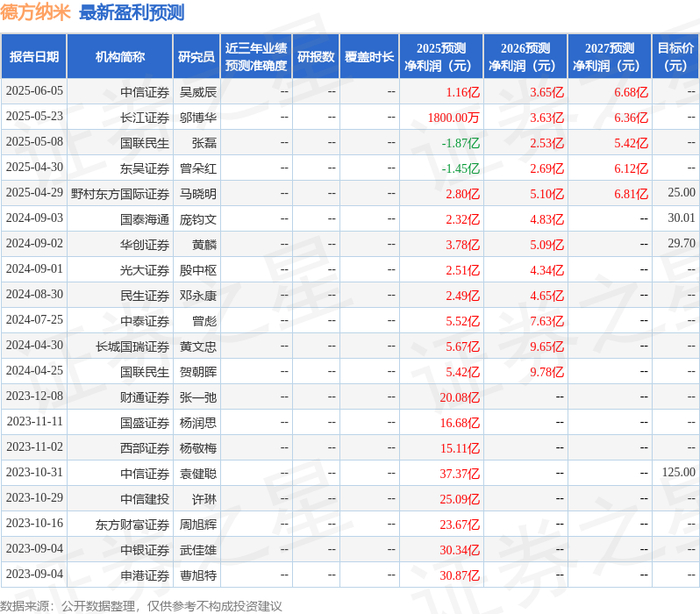700x614 pixels.
Task: Click target price 29.70
Action: (682, 243)
